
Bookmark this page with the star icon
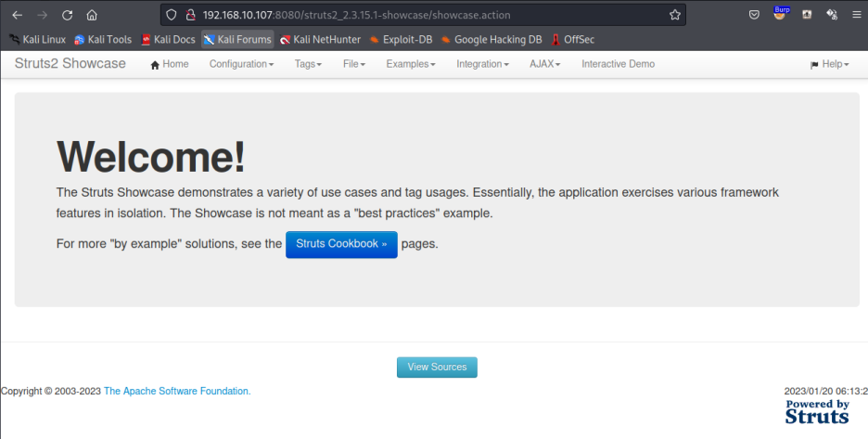(675, 15)
